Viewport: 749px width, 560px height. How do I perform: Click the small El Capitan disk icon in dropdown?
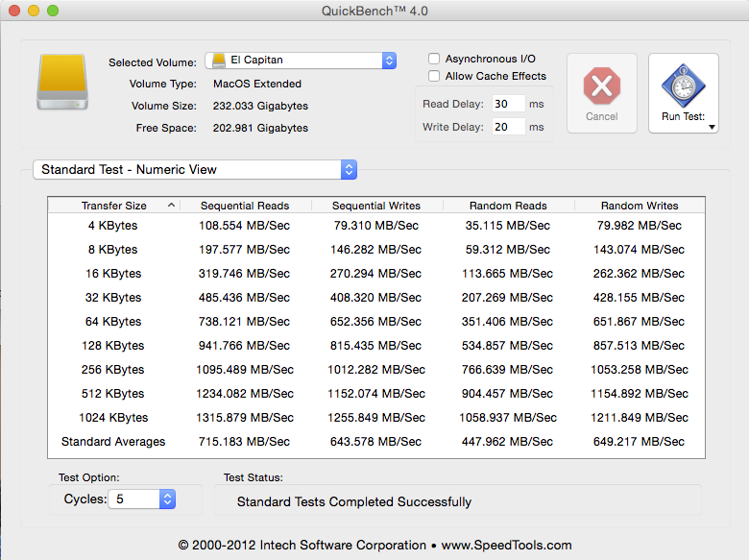pyautogui.click(x=219, y=61)
